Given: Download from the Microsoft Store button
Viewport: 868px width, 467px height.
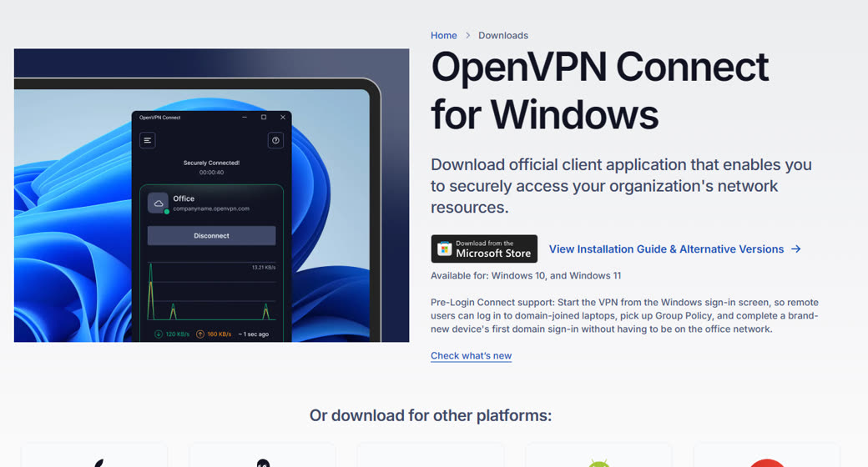Looking at the screenshot, I should tap(484, 249).
